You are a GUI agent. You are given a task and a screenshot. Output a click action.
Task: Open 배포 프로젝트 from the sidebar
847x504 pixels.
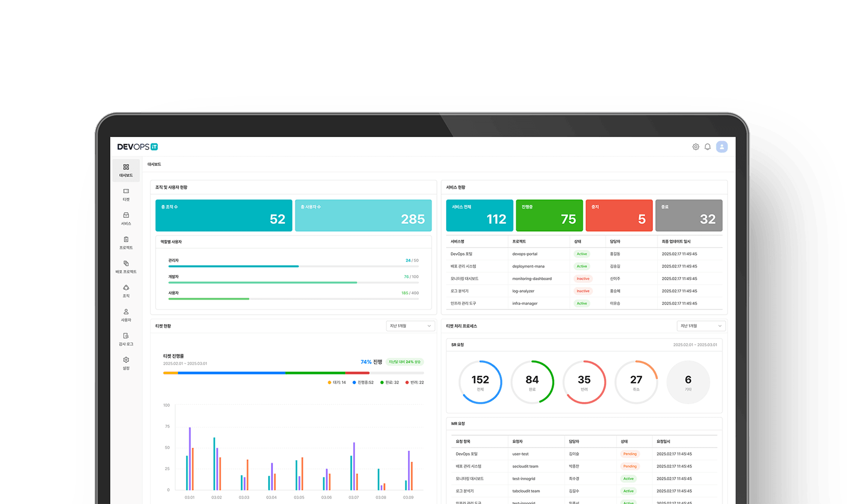pyautogui.click(x=126, y=267)
